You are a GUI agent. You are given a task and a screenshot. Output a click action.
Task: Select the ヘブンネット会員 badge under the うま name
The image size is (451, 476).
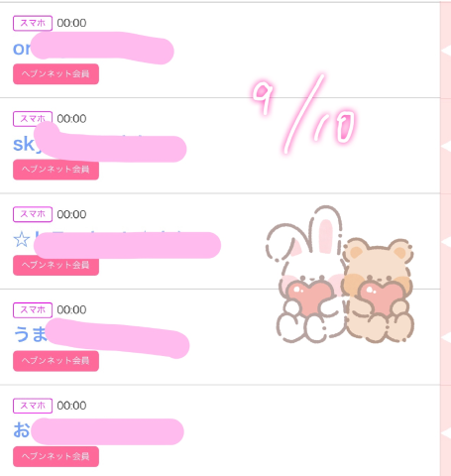point(56,361)
